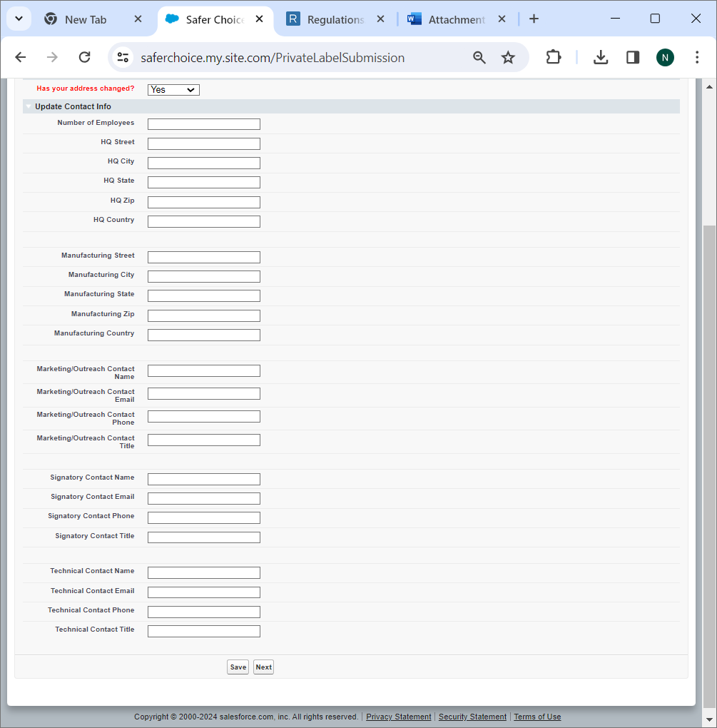The image size is (717, 728).
Task: Open the Privacy Statement link
Action: [x=399, y=717]
